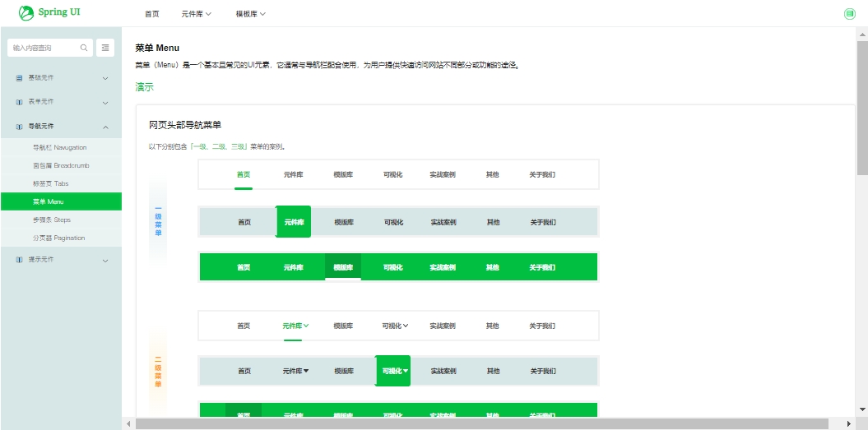Collapse sidebar with the menu fold icon

click(105, 49)
